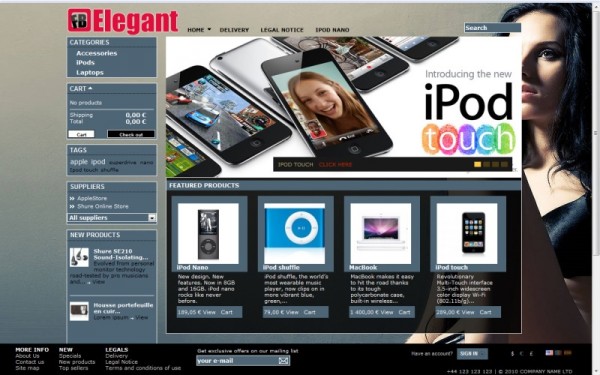Add iPod Nano to cart
The width and height of the screenshot is (600, 375).
point(227,312)
